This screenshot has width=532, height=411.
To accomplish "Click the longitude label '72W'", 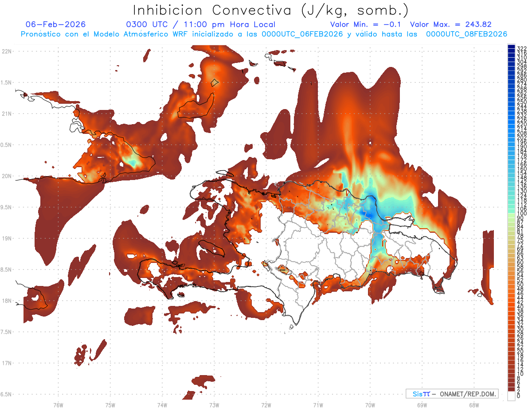I will [x=266, y=405].
